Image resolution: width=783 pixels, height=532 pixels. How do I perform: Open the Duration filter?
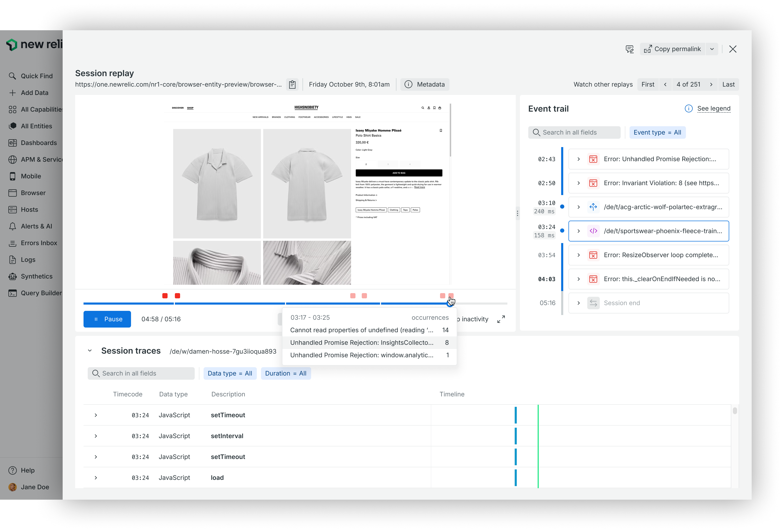(x=286, y=373)
